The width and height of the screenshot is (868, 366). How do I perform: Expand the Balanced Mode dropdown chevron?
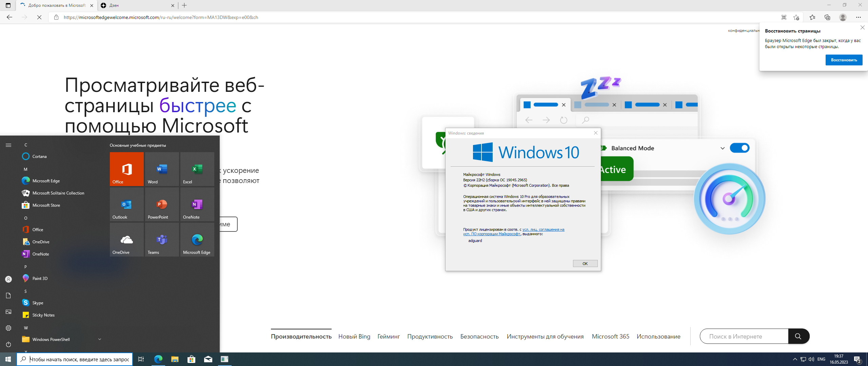723,148
